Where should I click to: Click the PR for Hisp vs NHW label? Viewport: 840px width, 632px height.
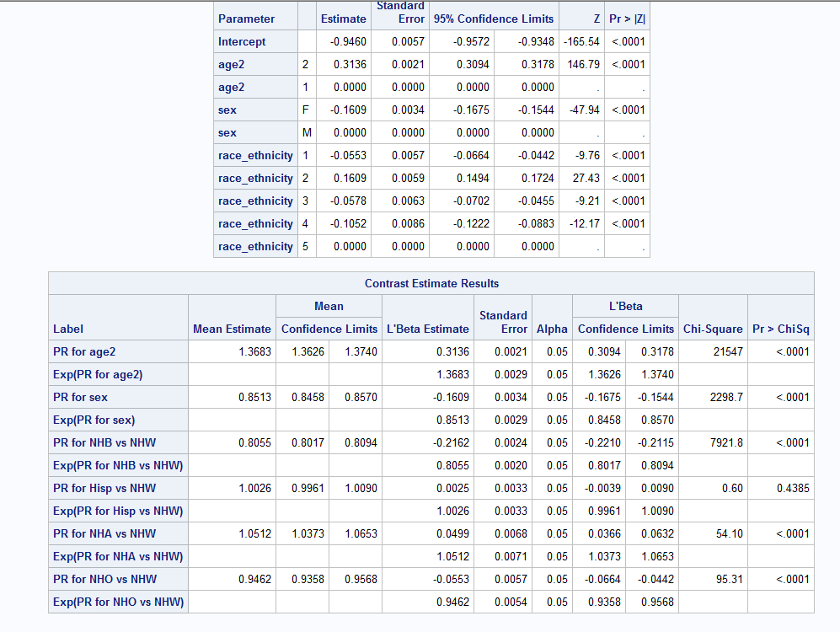click(104, 488)
